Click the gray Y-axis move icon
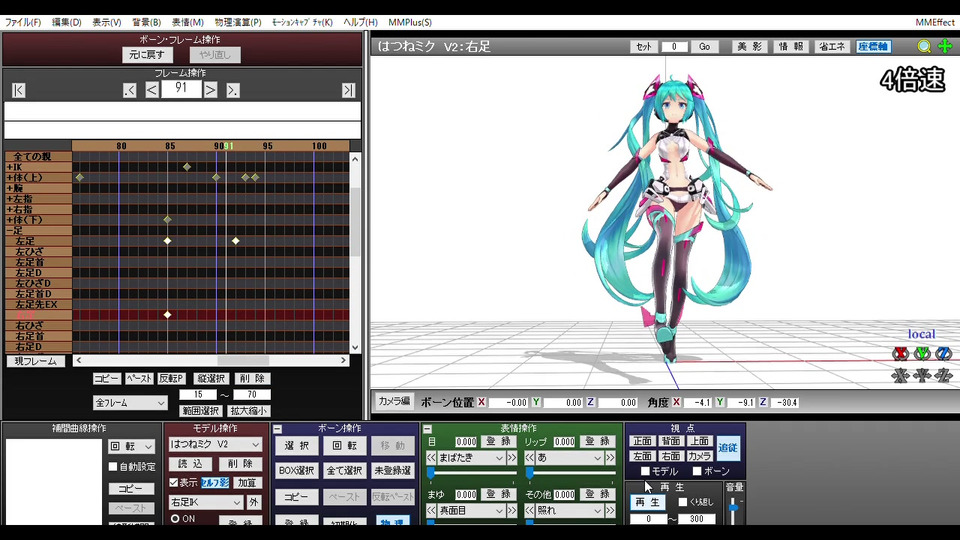960x540 pixels. click(x=922, y=375)
